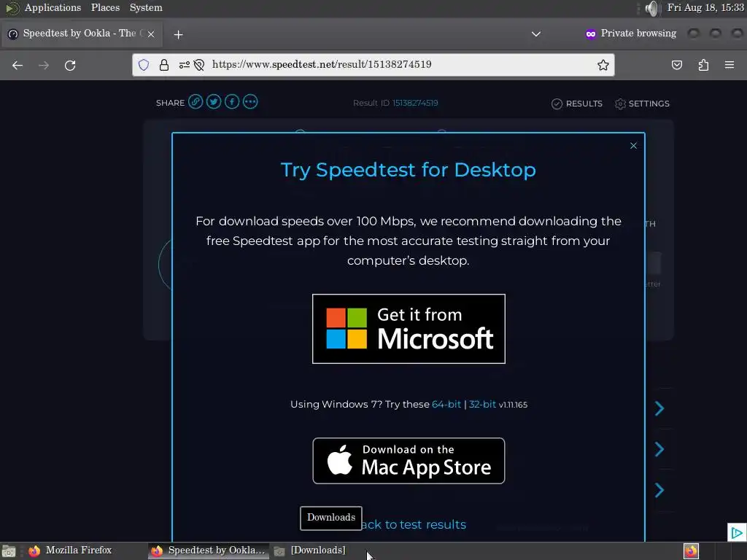Open a new tab with plus button
The image size is (747, 560).
pyautogui.click(x=178, y=34)
